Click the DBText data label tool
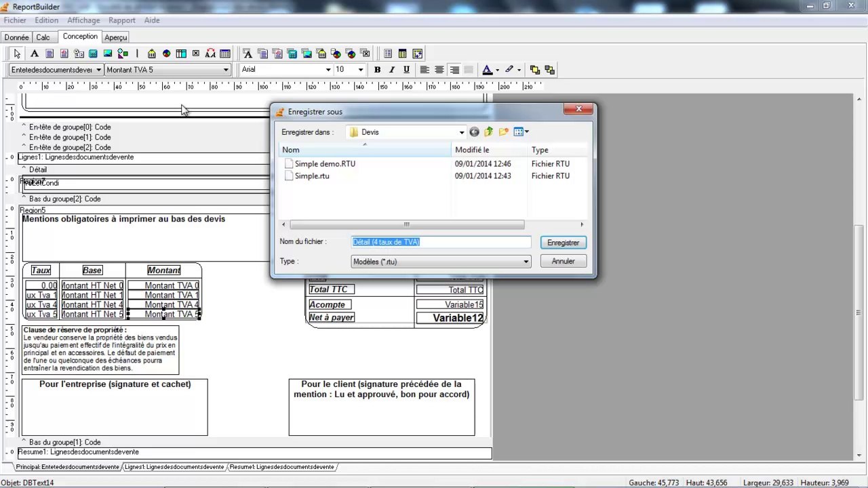This screenshot has width=868, height=488. 247,54
